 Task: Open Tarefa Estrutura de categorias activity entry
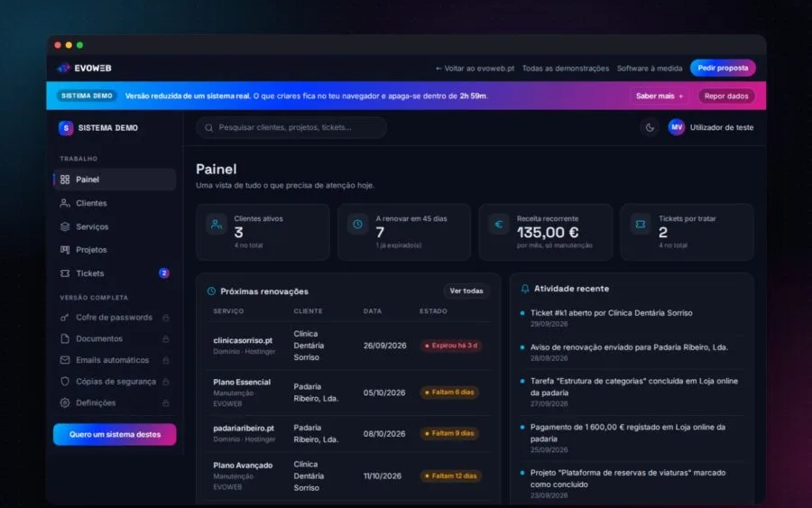(632, 392)
